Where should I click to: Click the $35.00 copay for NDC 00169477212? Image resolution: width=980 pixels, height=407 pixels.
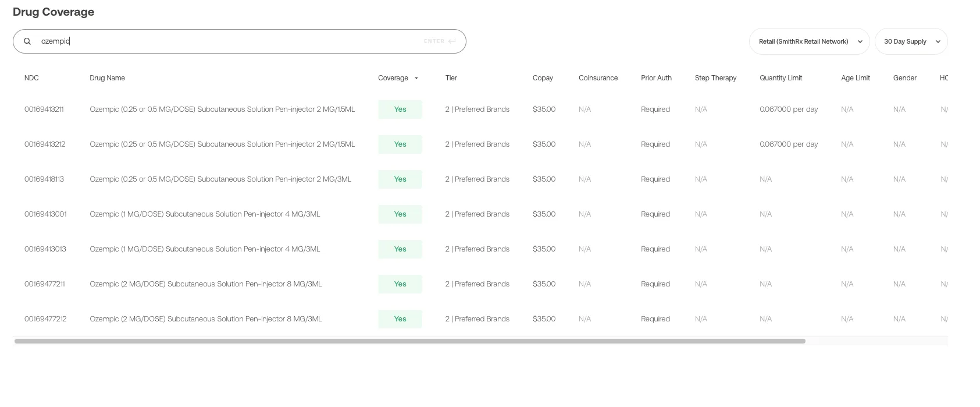544,319
